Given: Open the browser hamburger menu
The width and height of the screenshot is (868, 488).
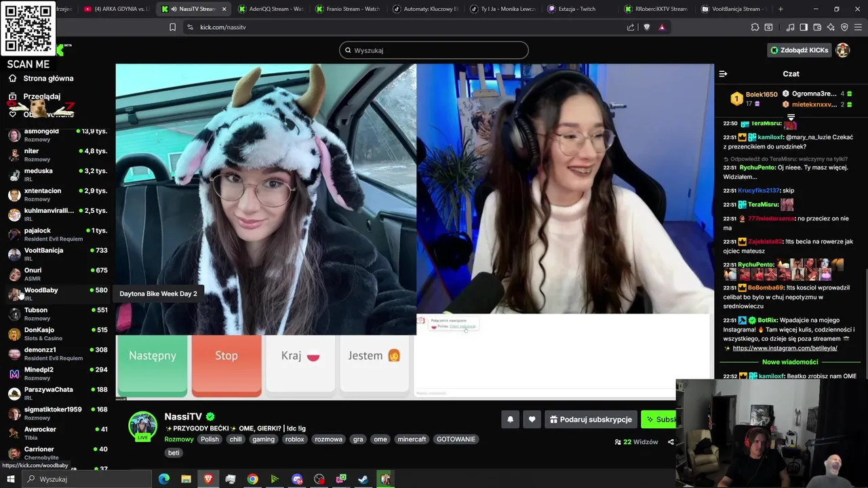Looking at the screenshot, I should coord(858,27).
